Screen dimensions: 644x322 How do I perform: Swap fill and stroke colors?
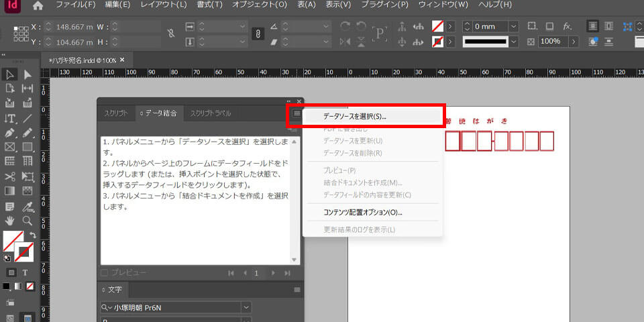coord(32,235)
